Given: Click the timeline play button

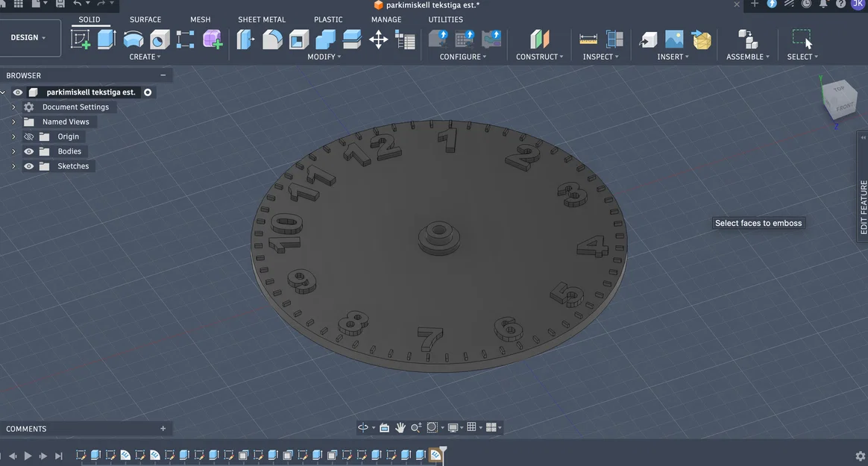Looking at the screenshot, I should (28, 456).
